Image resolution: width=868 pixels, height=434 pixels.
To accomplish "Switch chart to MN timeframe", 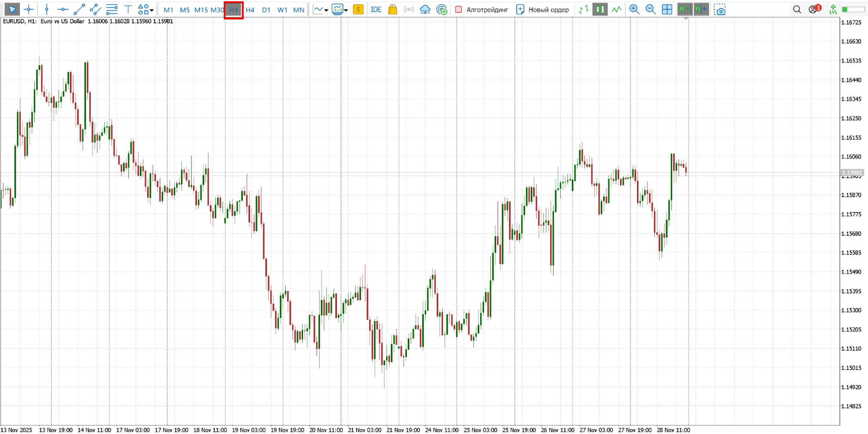I will (x=299, y=10).
